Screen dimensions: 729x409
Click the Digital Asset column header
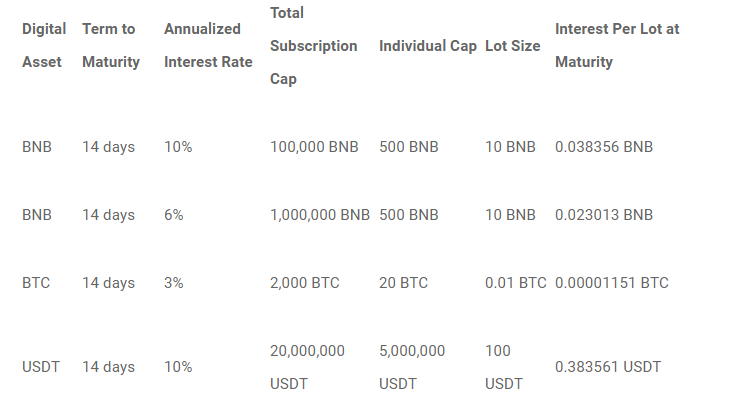44,46
